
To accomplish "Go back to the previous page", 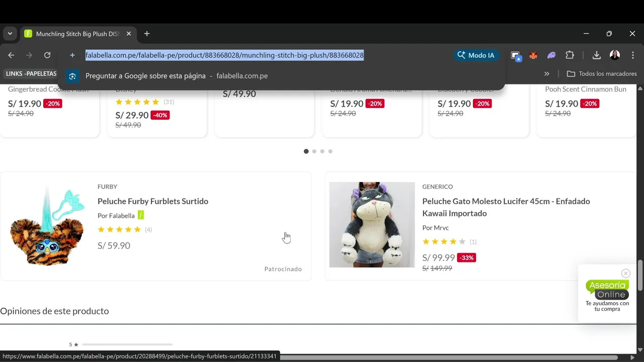I will (11, 55).
